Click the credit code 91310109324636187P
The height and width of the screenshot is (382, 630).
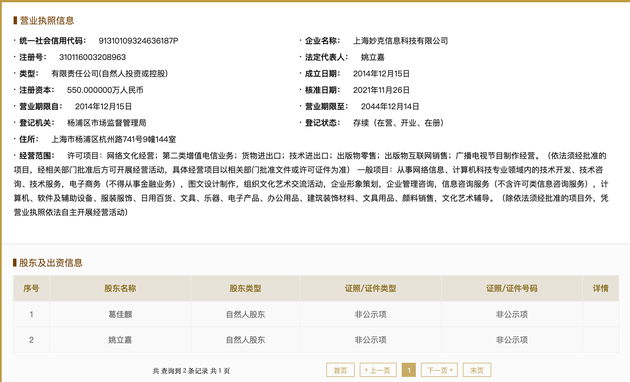(139, 41)
